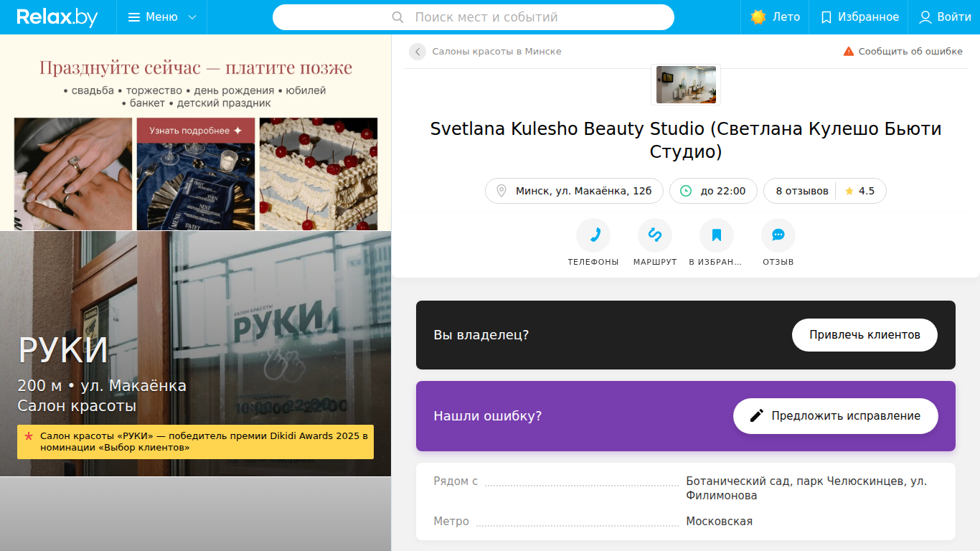Click the bookmark icon next to Избранное
Viewport: 980px width, 551px height.
(x=826, y=17)
